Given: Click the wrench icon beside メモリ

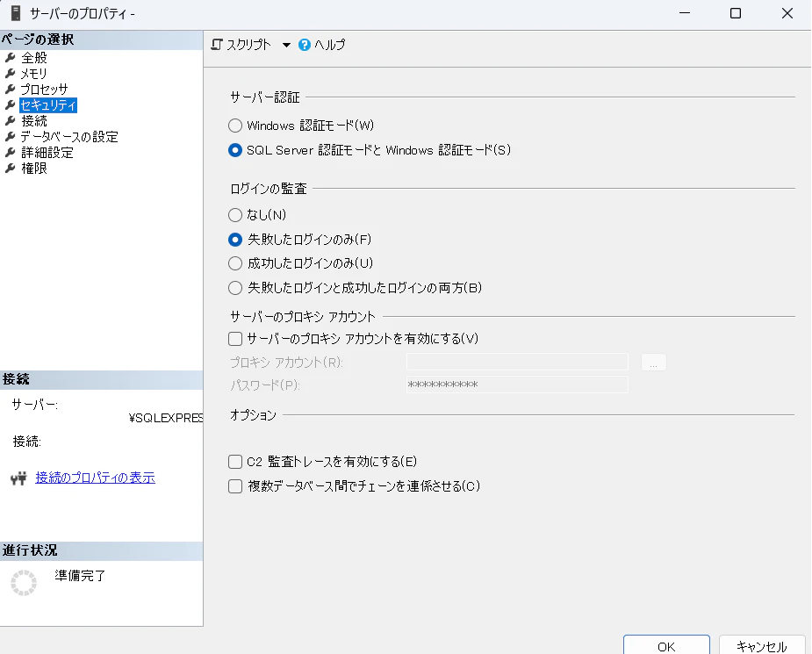Looking at the screenshot, I should [x=10, y=74].
